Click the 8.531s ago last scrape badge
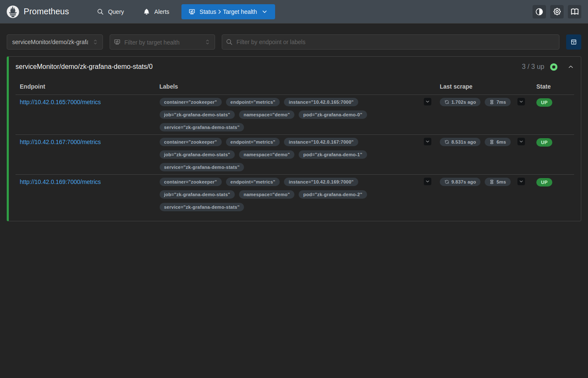This screenshot has height=378, width=588. click(x=460, y=142)
